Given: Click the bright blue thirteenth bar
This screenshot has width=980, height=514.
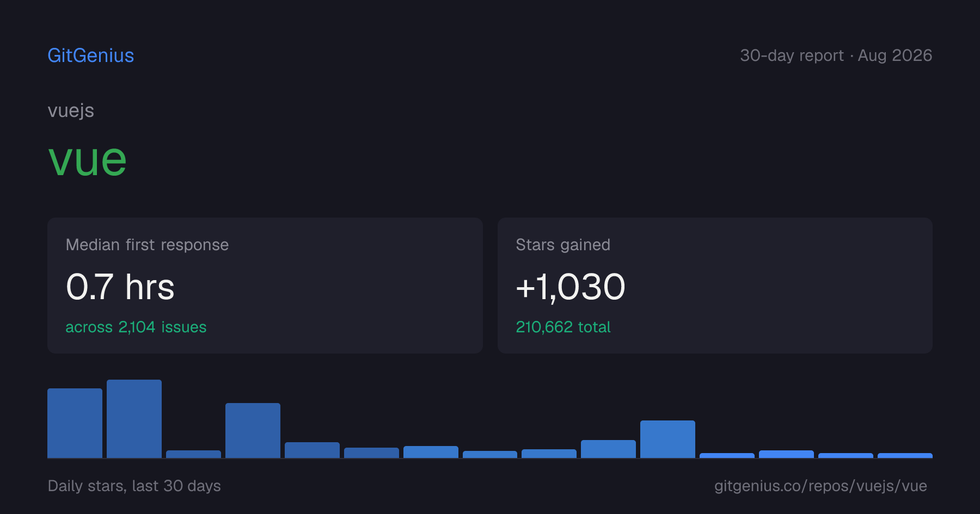Looking at the screenshot, I should (x=786, y=454).
